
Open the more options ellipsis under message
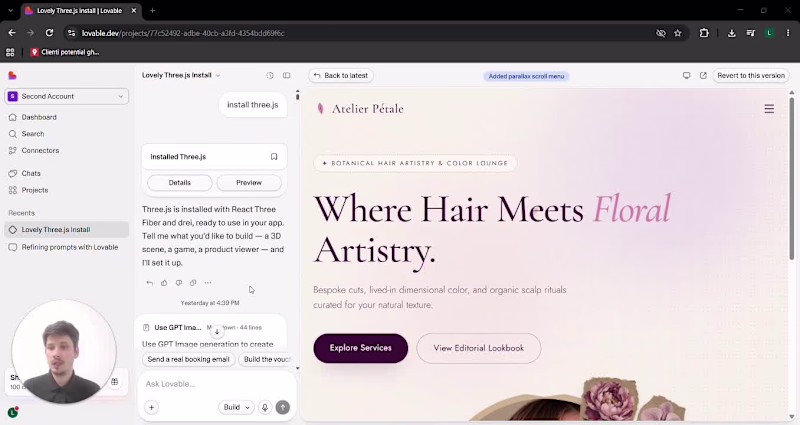pyautogui.click(x=208, y=283)
